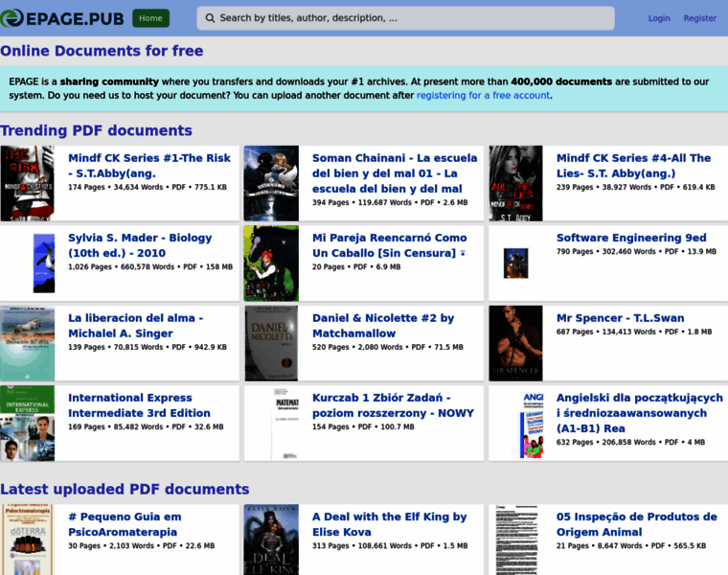Open International Express Intermediate 3rd Edition
Screen dimensions: 728x575
pyautogui.click(x=139, y=405)
